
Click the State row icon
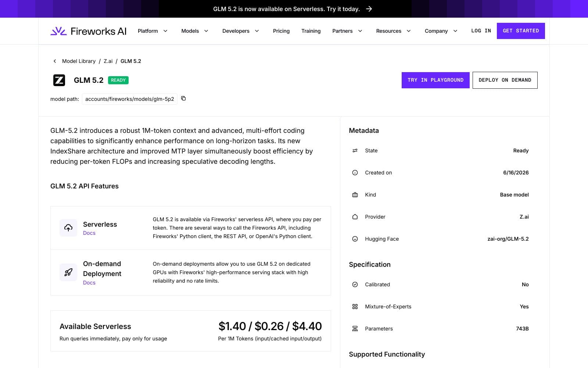(355, 151)
